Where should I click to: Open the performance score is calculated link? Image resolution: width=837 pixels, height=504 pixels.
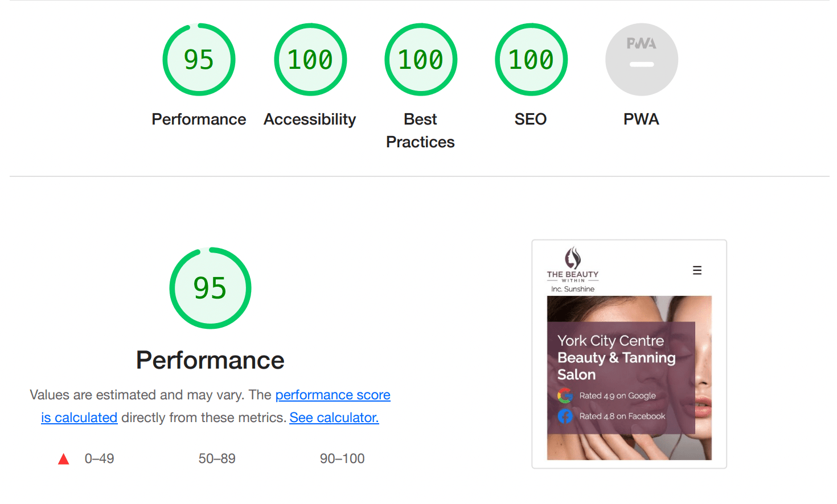[x=333, y=395]
